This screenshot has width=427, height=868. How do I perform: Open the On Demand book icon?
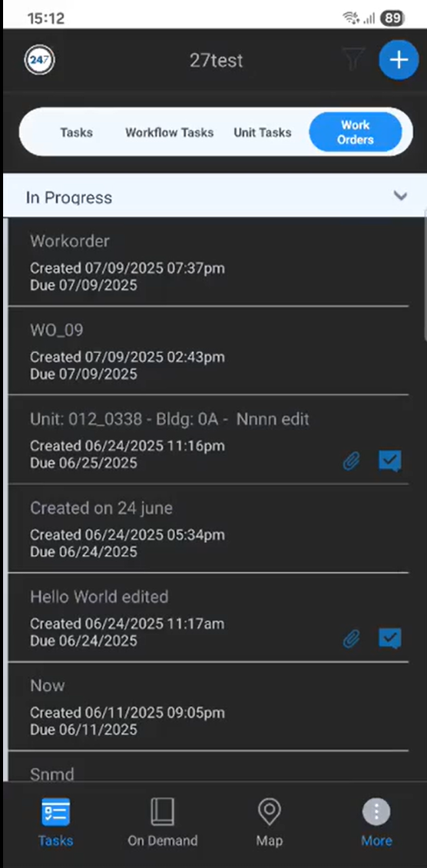pyautogui.click(x=163, y=812)
